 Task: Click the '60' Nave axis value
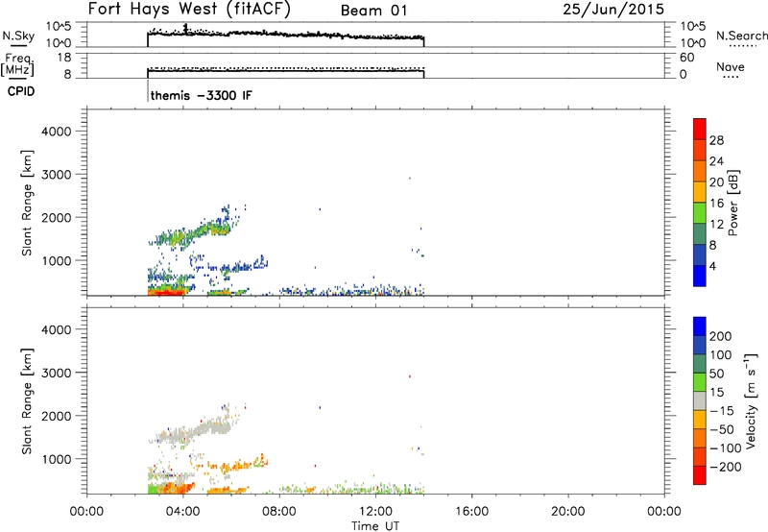[686, 58]
